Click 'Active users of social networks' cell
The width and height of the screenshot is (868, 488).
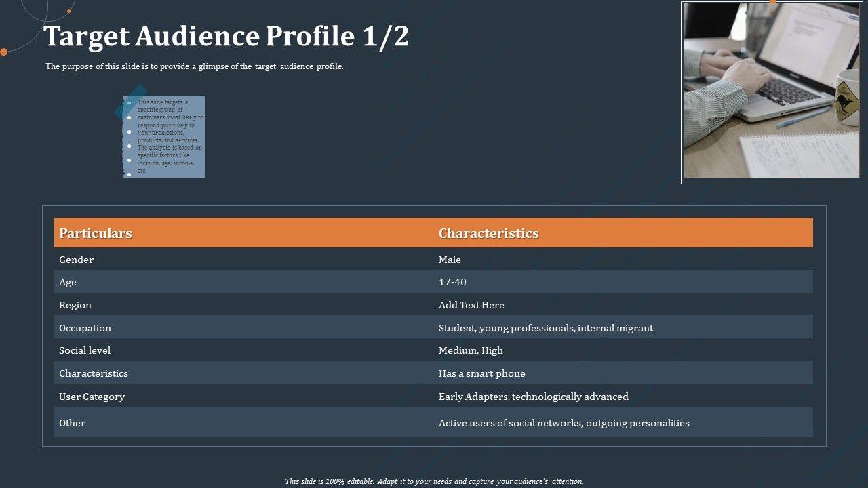pyautogui.click(x=564, y=423)
